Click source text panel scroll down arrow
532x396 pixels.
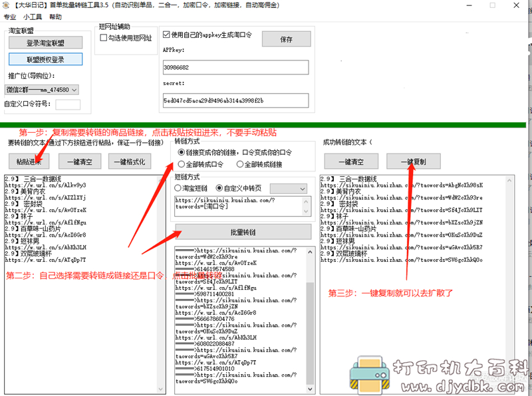(x=161, y=389)
